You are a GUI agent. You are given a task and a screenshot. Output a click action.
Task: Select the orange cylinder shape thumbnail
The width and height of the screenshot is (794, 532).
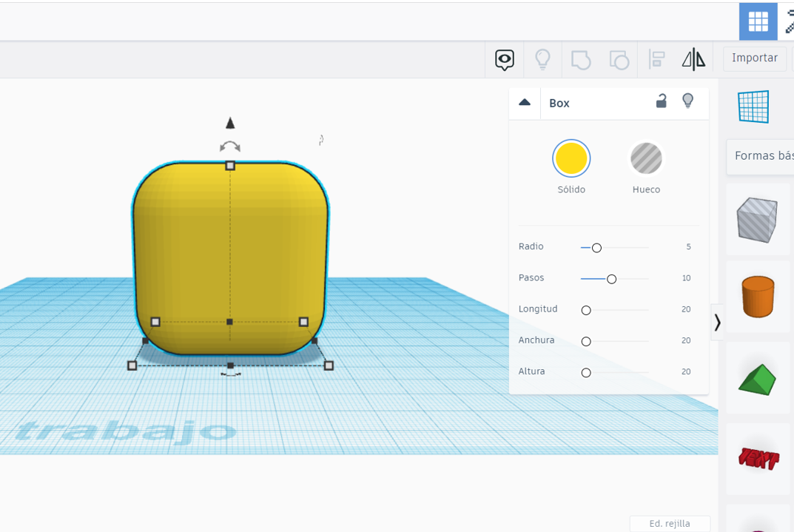(758, 297)
